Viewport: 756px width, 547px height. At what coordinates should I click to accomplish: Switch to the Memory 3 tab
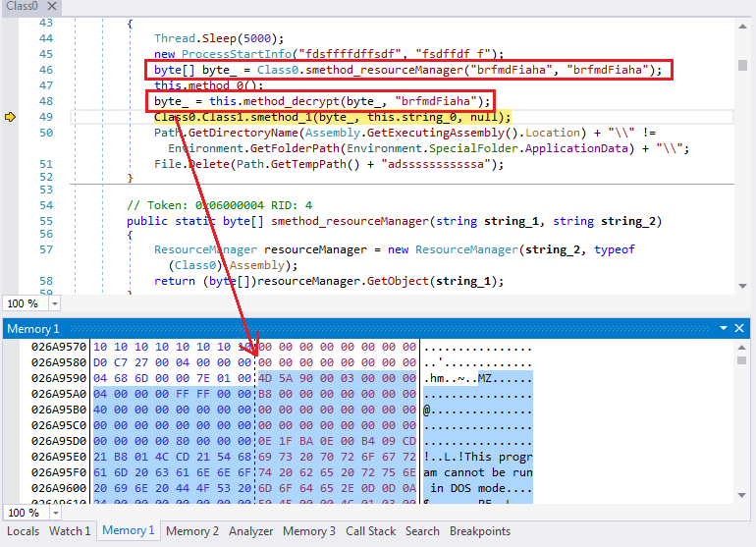pos(309,531)
